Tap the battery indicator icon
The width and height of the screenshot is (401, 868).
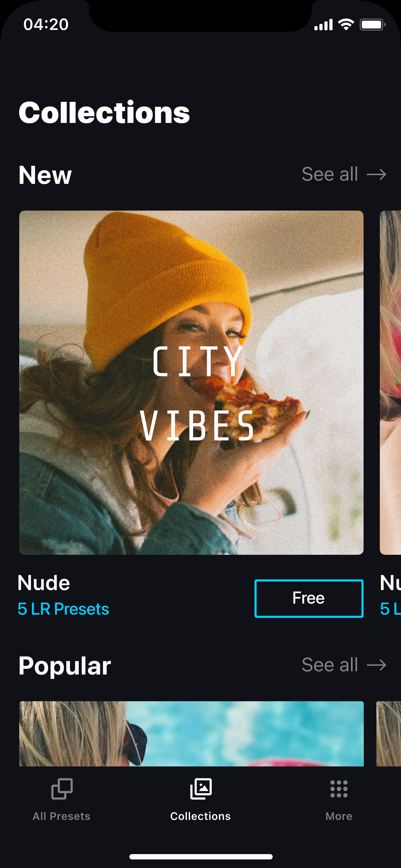pyautogui.click(x=372, y=25)
